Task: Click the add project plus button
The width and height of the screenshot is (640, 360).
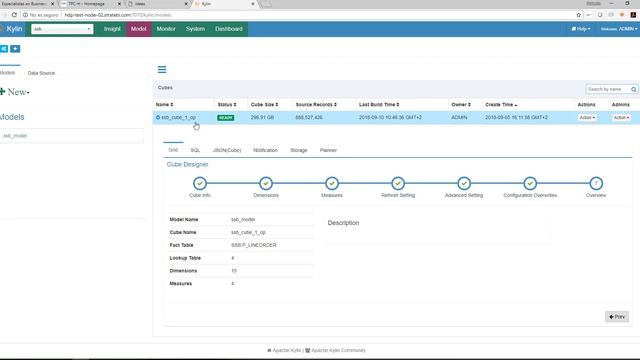Action: [x=15, y=49]
